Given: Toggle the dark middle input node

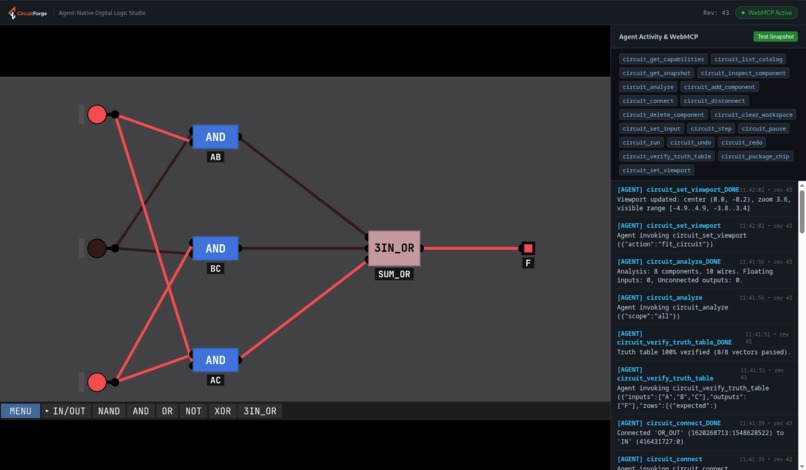Looking at the screenshot, I should pos(97,248).
